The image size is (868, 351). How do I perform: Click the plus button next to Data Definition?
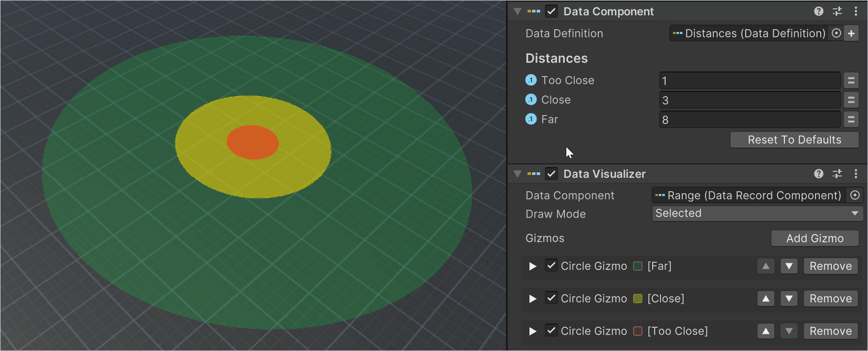851,33
